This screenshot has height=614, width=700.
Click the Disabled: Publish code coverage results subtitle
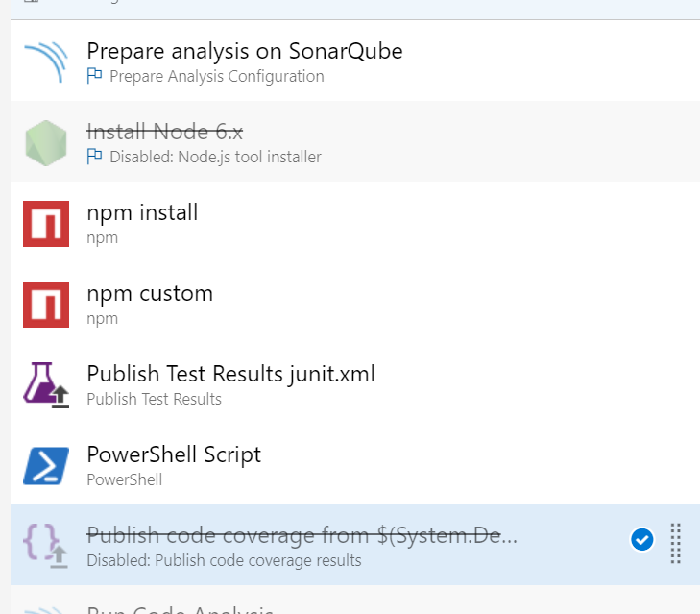(x=224, y=560)
